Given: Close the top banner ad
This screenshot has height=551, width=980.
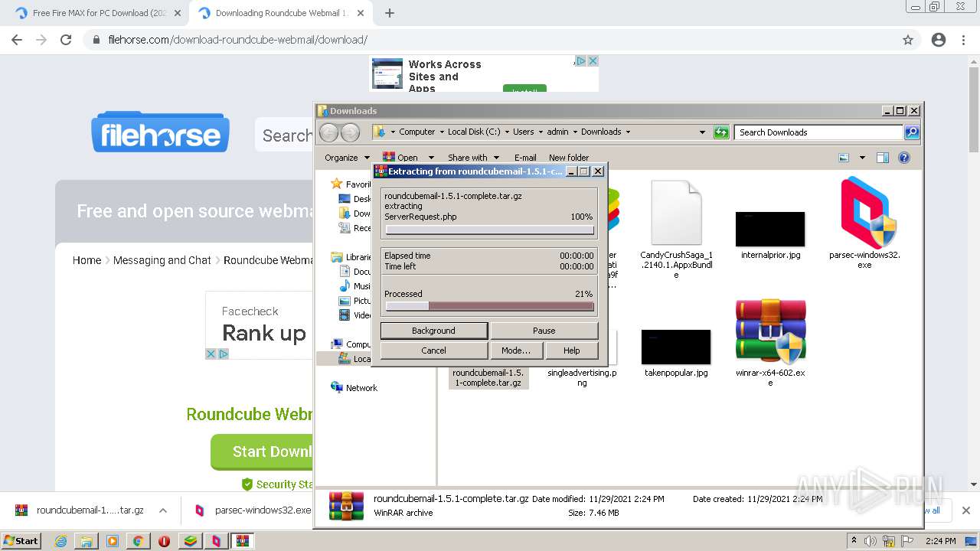Looking at the screenshot, I should pyautogui.click(x=593, y=60).
